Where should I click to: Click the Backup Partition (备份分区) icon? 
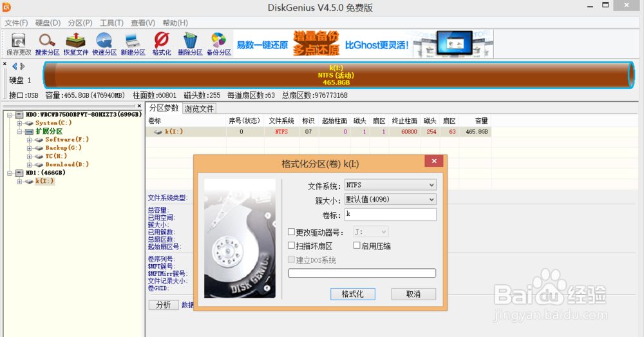219,44
